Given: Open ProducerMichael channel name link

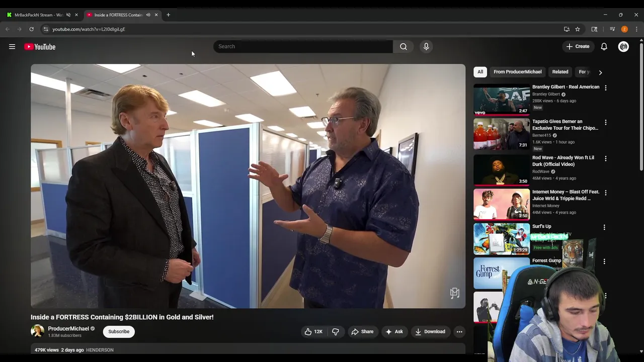Looking at the screenshot, I should [68, 329].
